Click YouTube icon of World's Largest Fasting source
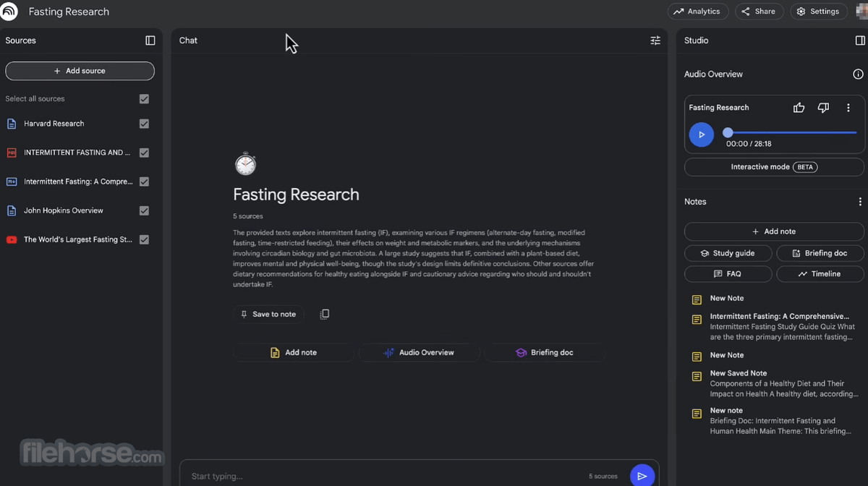Viewport: 868px width, 486px height. tap(12, 239)
